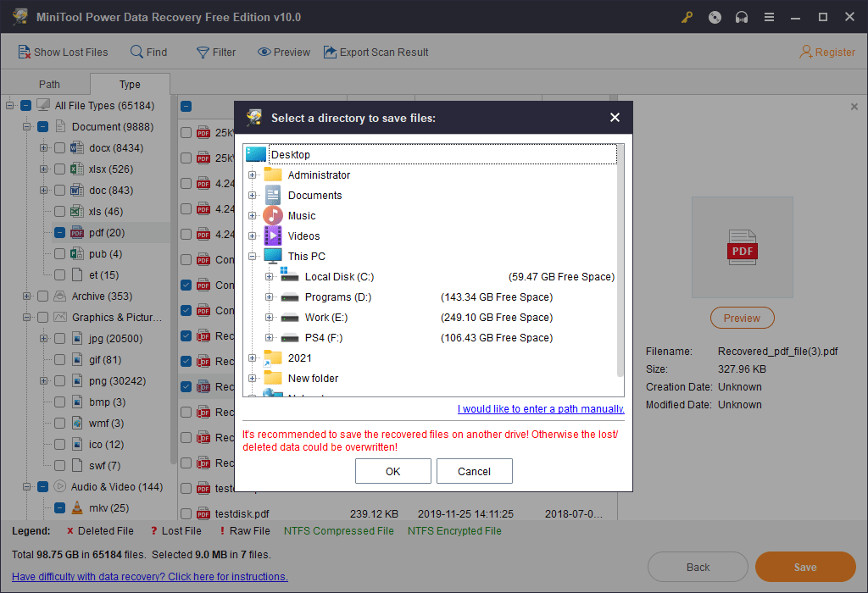Select Programs (D:) drive
Screen dimensions: 868x593
pos(337,297)
